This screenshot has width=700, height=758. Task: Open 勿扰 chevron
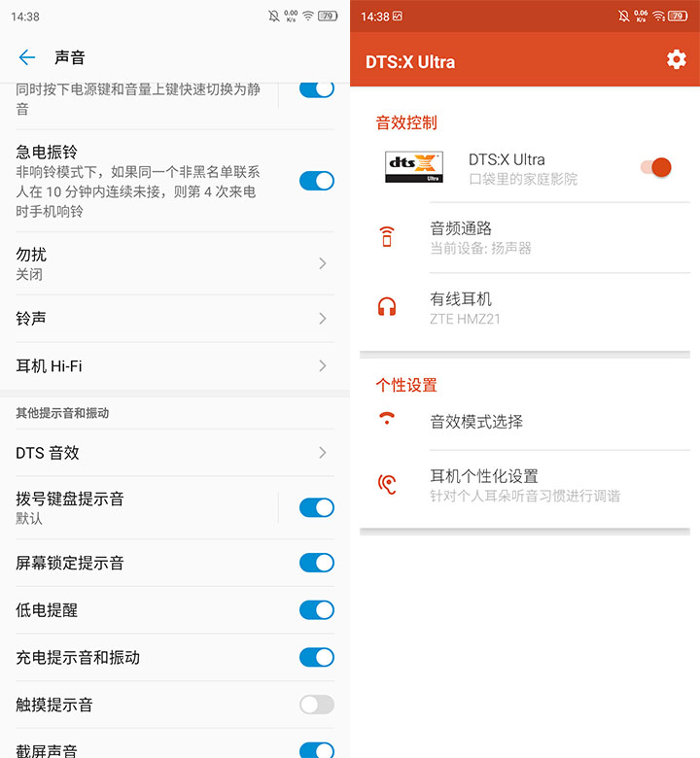pyautogui.click(x=323, y=263)
